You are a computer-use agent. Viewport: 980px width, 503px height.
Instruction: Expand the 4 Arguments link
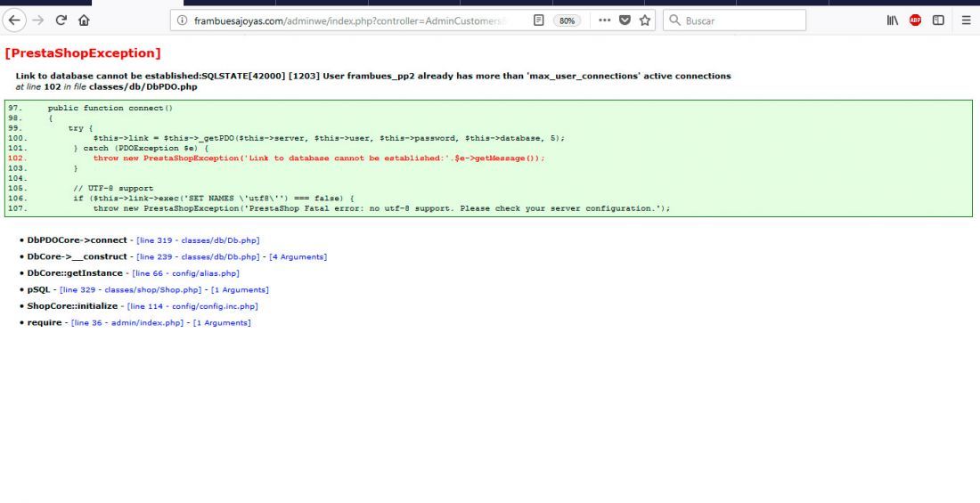298,256
